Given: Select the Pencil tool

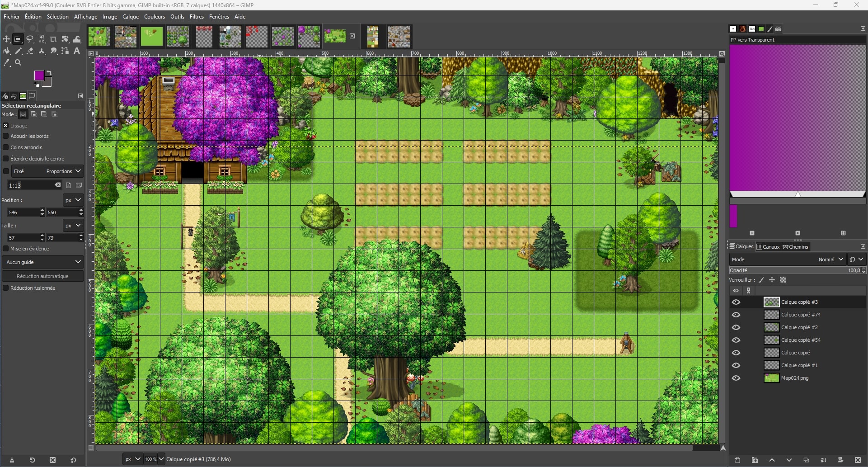Looking at the screenshot, I should [x=18, y=51].
